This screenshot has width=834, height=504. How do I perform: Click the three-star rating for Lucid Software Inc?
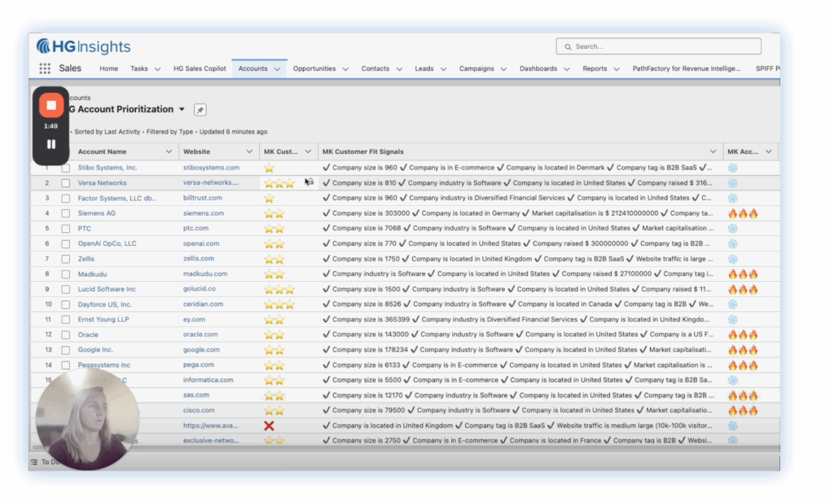pyautogui.click(x=278, y=289)
